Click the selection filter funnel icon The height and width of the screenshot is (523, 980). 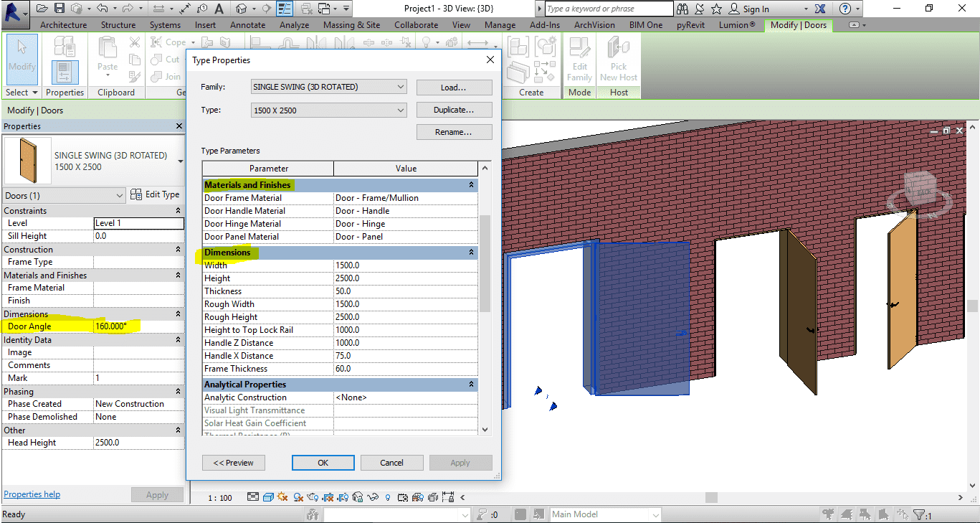[x=920, y=514]
